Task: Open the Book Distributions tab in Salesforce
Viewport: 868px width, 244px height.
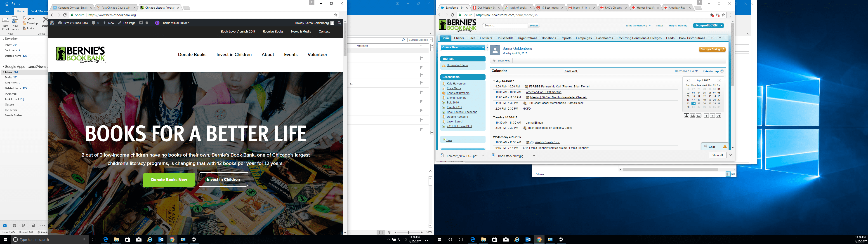Action: point(692,38)
